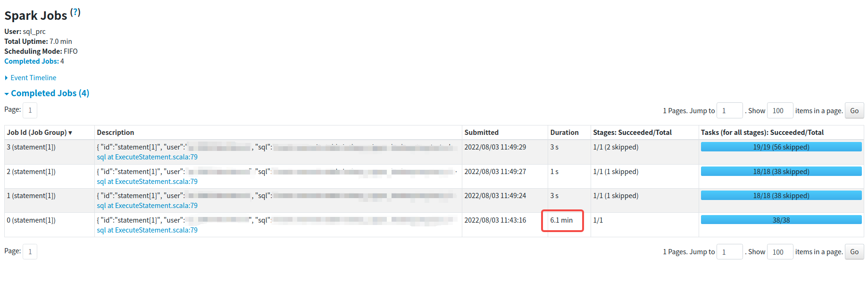Open the Spark Jobs help question mark

(75, 13)
